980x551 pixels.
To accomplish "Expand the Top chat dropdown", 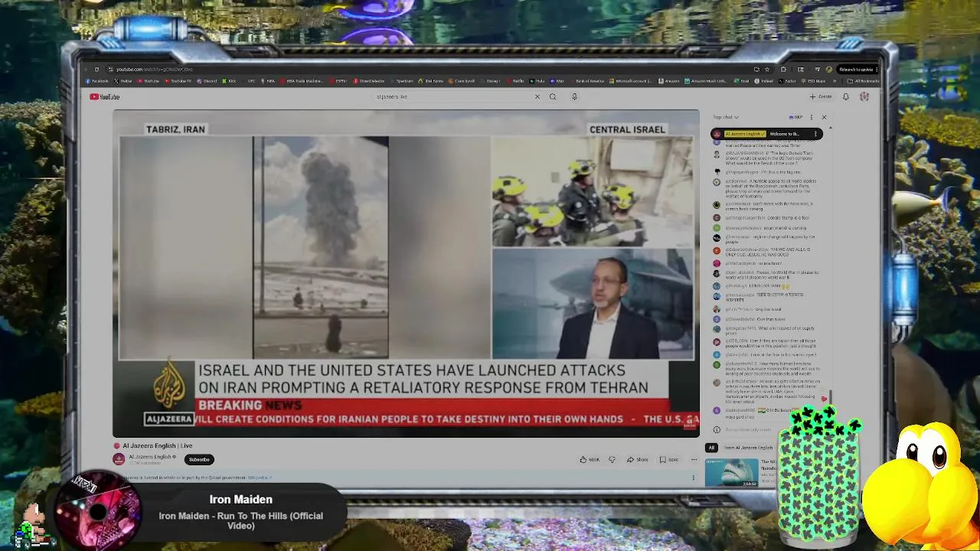I will click(x=726, y=117).
